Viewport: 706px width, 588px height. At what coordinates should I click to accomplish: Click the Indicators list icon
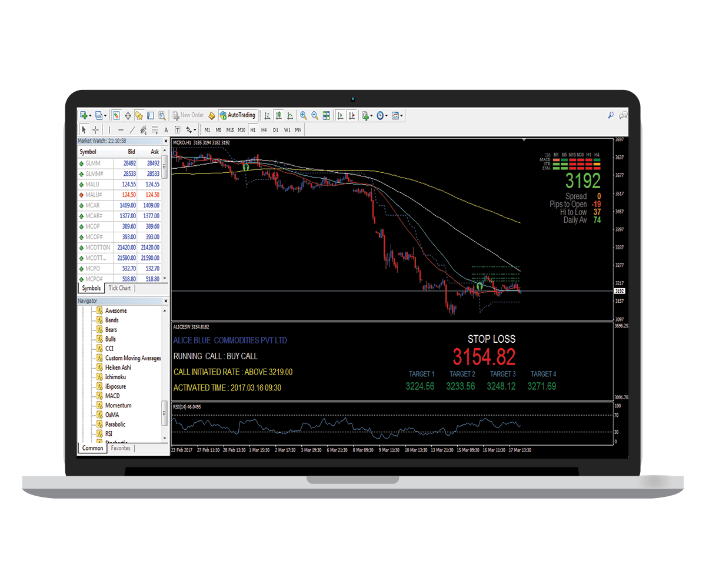coord(365,115)
